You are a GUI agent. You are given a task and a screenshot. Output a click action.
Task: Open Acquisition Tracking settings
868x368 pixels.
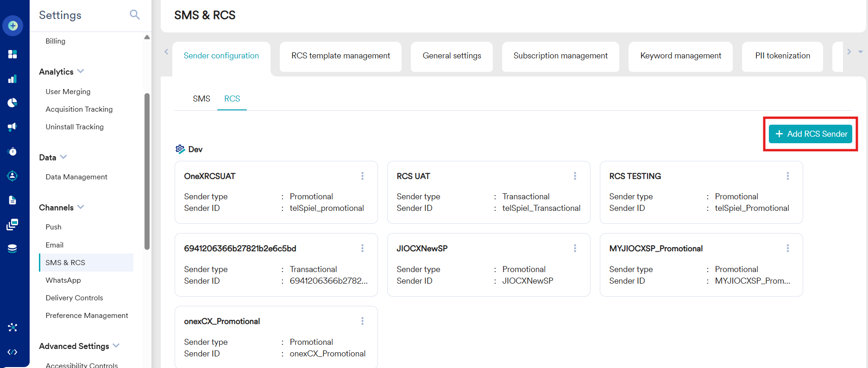coord(79,109)
